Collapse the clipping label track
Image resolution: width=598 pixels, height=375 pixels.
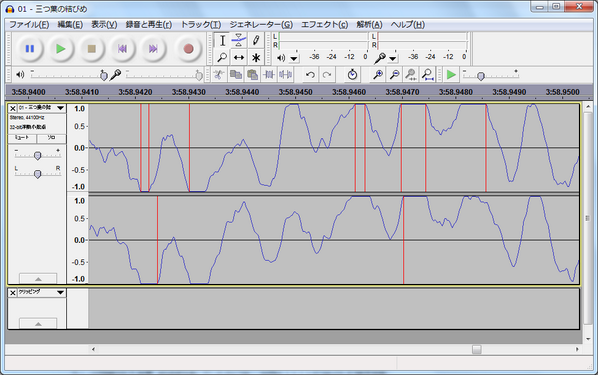pyautogui.click(x=38, y=323)
